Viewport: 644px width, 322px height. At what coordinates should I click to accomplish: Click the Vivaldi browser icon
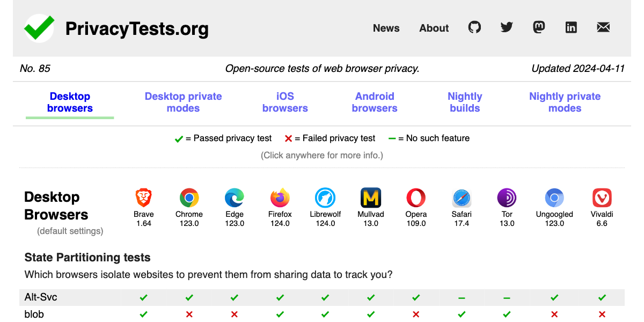pos(602,198)
